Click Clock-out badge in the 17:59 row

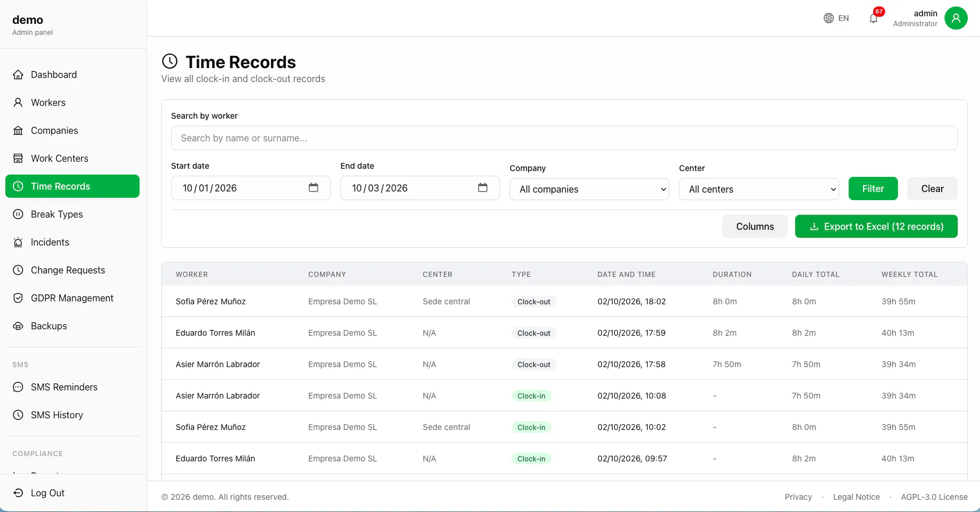point(534,333)
